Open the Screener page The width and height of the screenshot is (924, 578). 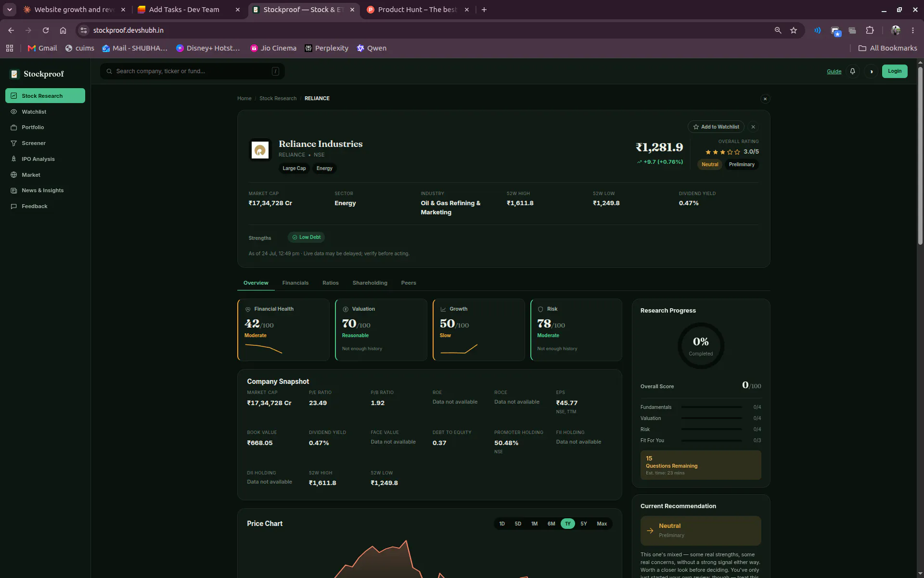[45, 143]
